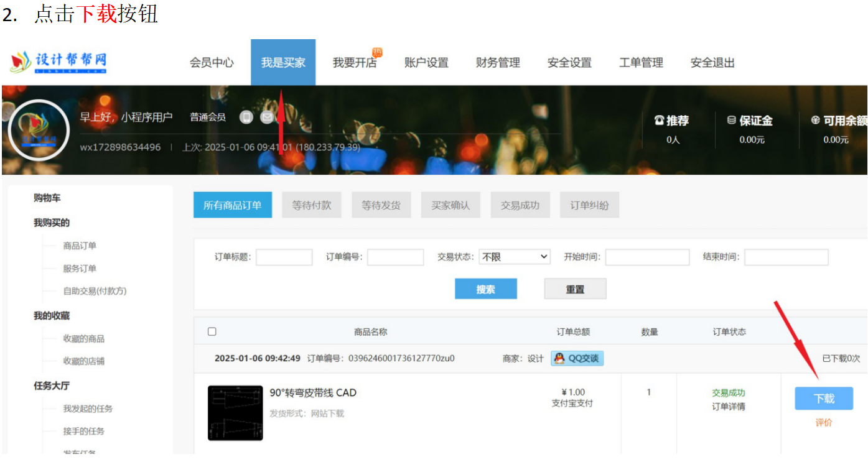Toggle the select-all orders checkbox

pos(212,332)
